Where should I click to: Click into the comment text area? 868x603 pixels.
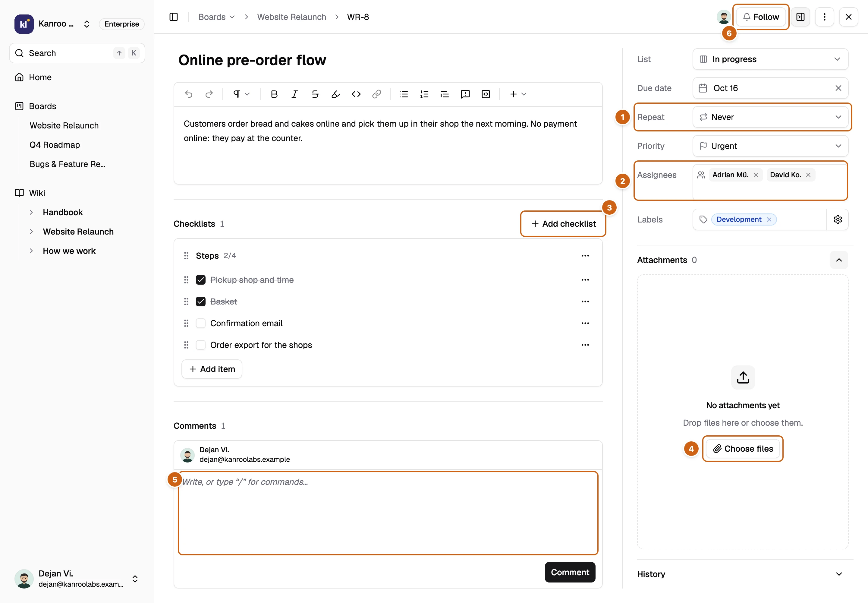(x=388, y=513)
